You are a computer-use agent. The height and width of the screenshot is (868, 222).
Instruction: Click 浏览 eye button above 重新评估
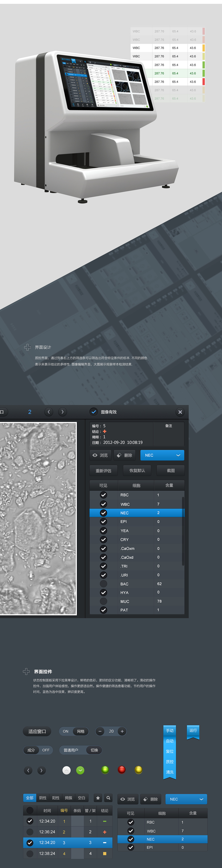(x=100, y=455)
